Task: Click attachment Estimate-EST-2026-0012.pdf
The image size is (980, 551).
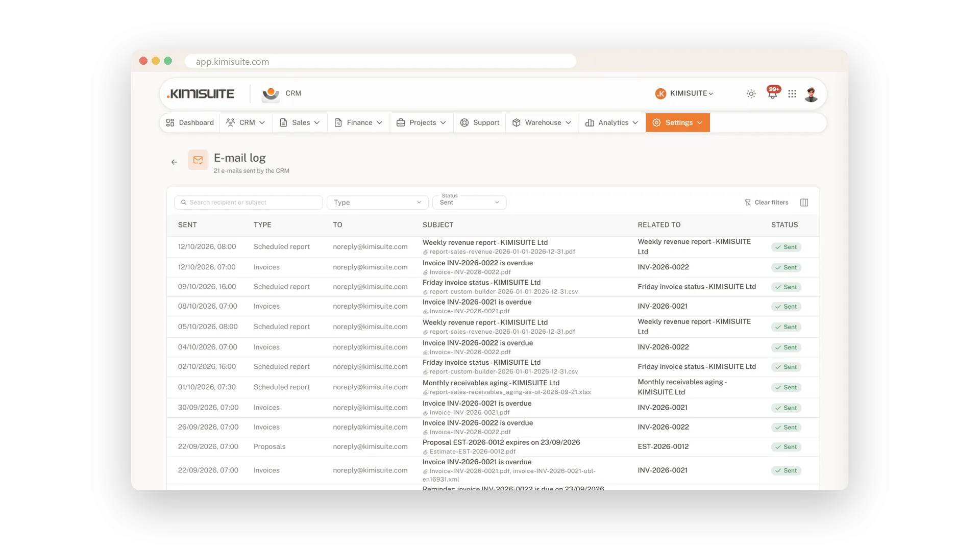Action: [x=472, y=452]
